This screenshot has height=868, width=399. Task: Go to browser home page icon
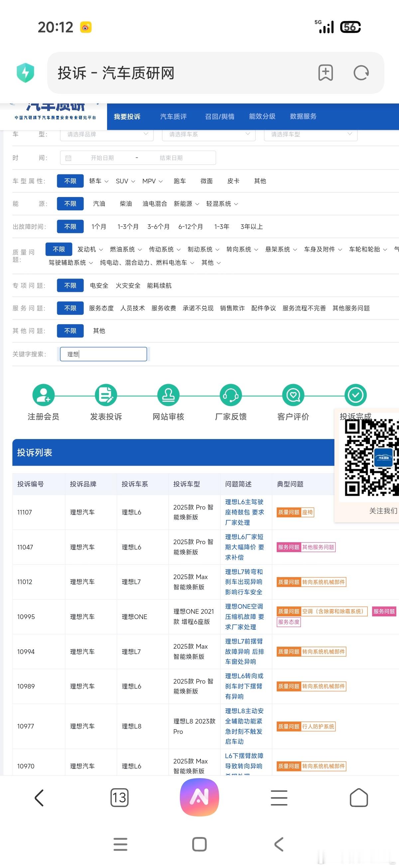pyautogui.click(x=358, y=797)
